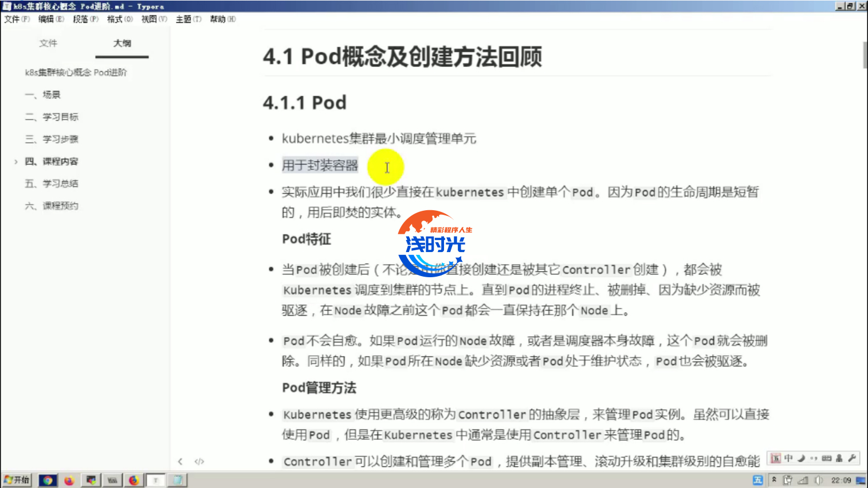Open the 段落 (Paragraph) menu
The width and height of the screenshot is (868, 488).
(x=85, y=19)
